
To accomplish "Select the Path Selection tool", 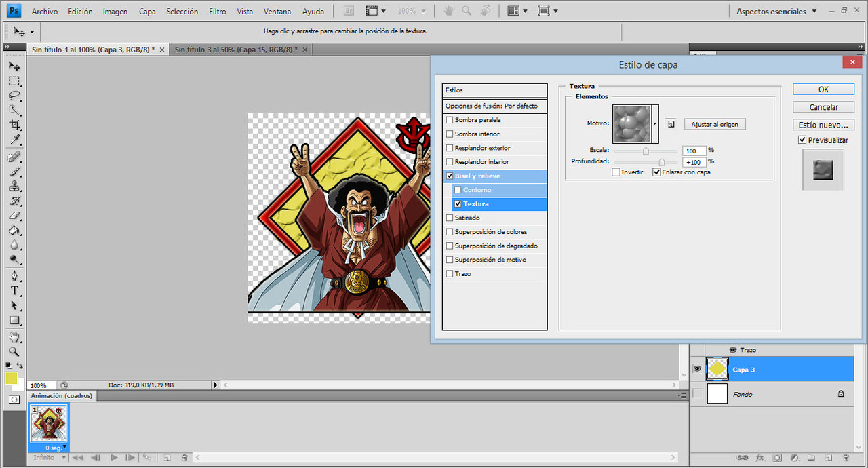I will (x=14, y=306).
